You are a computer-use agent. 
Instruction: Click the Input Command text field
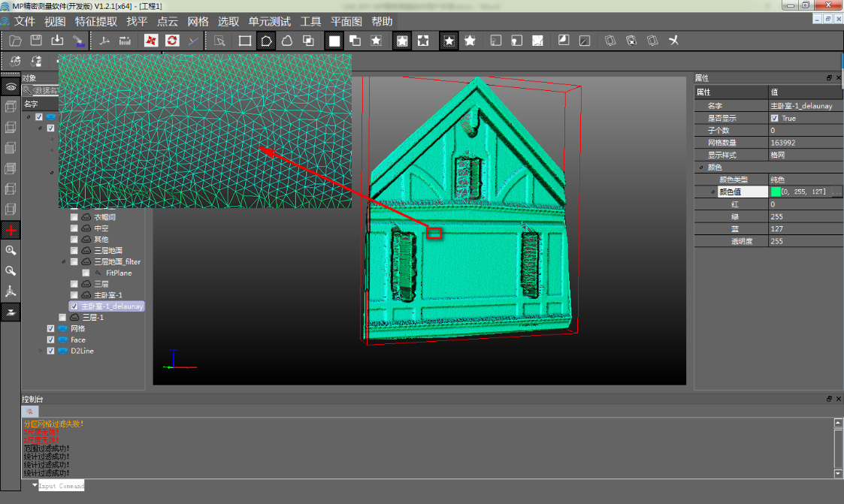point(62,486)
